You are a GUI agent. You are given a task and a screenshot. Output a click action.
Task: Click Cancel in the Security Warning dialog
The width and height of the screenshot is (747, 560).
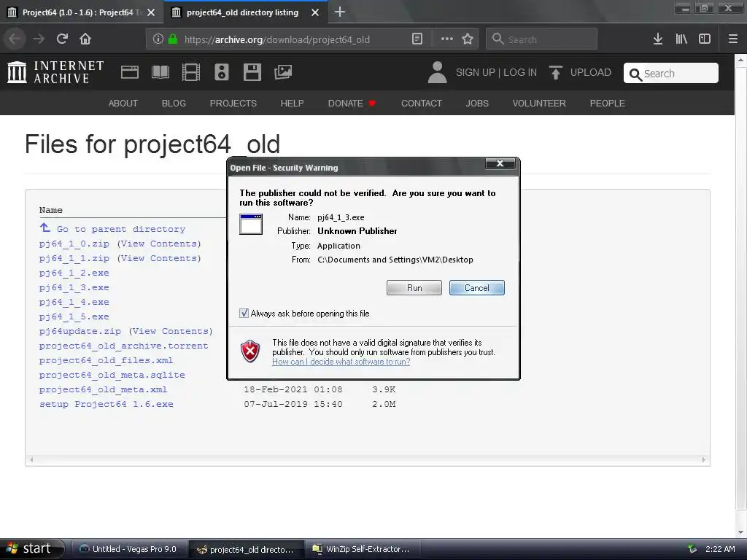pyautogui.click(x=477, y=287)
